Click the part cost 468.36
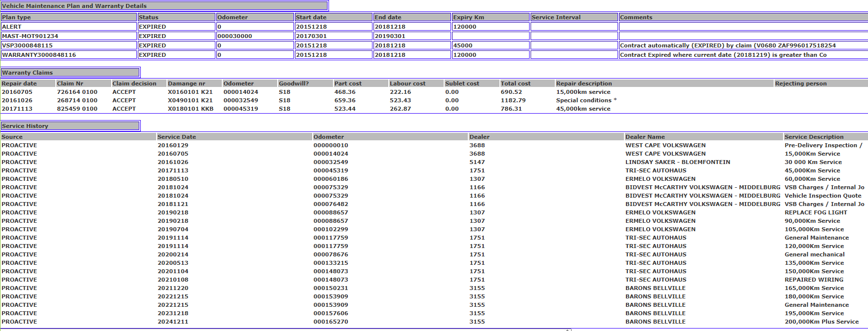The width and height of the screenshot is (868, 331). click(345, 92)
